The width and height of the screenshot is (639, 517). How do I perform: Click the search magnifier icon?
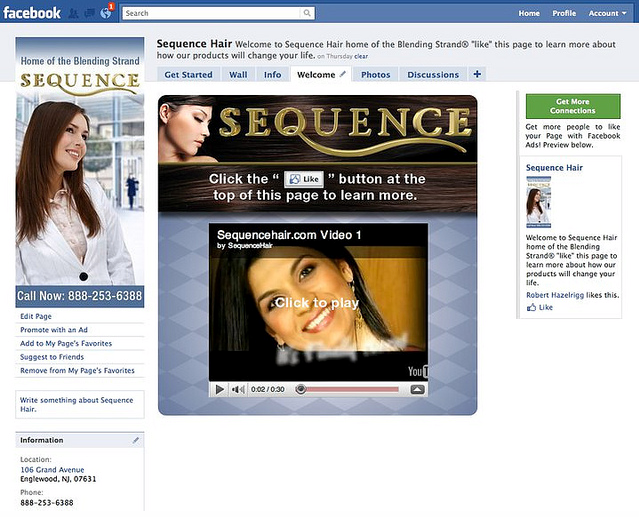pos(307,13)
